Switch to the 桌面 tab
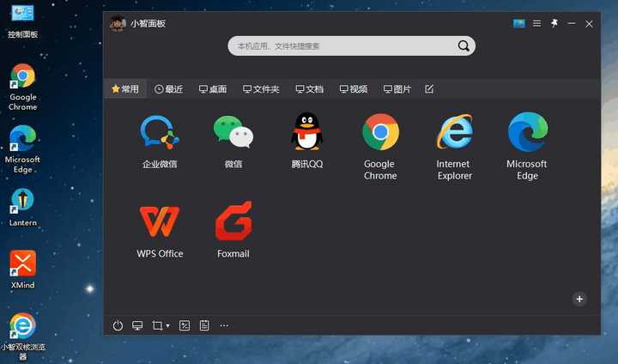Image resolution: width=618 pixels, height=364 pixels. pos(213,89)
